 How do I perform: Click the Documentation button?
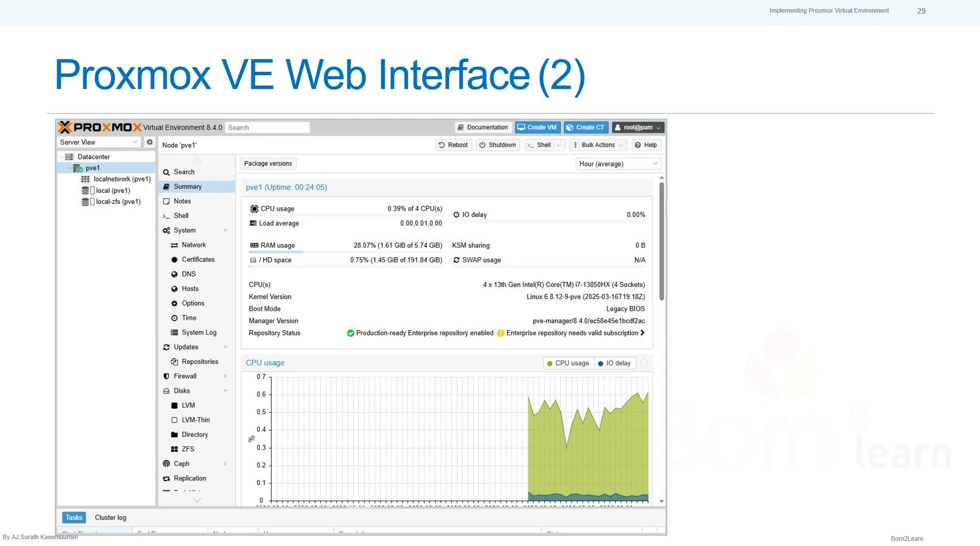click(x=483, y=127)
